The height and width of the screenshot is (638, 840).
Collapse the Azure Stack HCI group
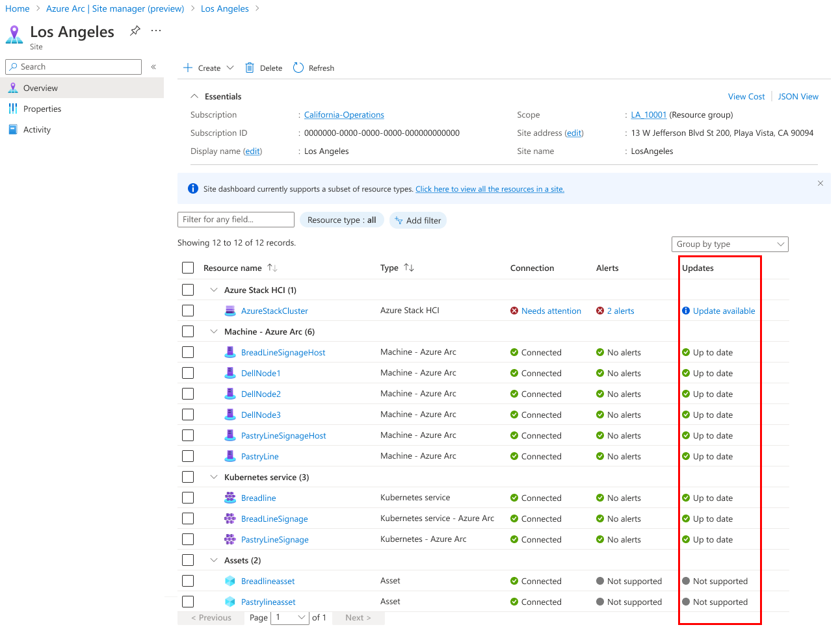(x=214, y=290)
